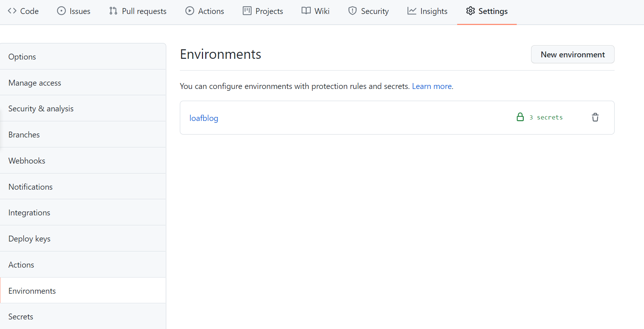This screenshot has height=329, width=644.
Task: Click the Projects board icon
Action: (x=247, y=11)
